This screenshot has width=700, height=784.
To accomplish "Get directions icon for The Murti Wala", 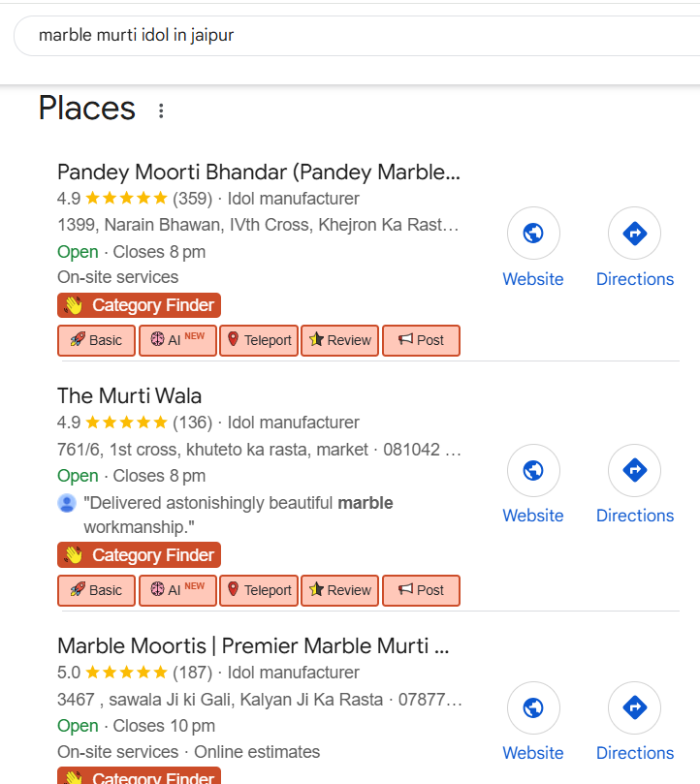I will point(634,470).
